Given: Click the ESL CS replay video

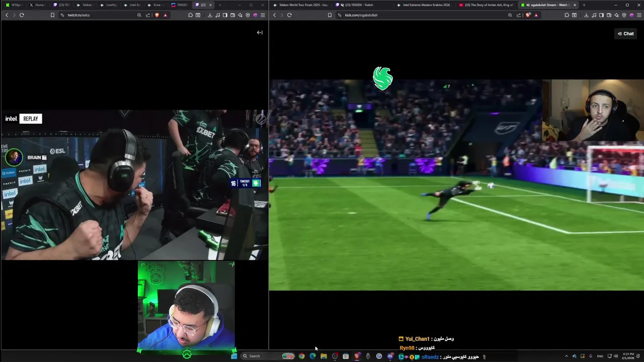Looking at the screenshot, I should coord(134,185).
